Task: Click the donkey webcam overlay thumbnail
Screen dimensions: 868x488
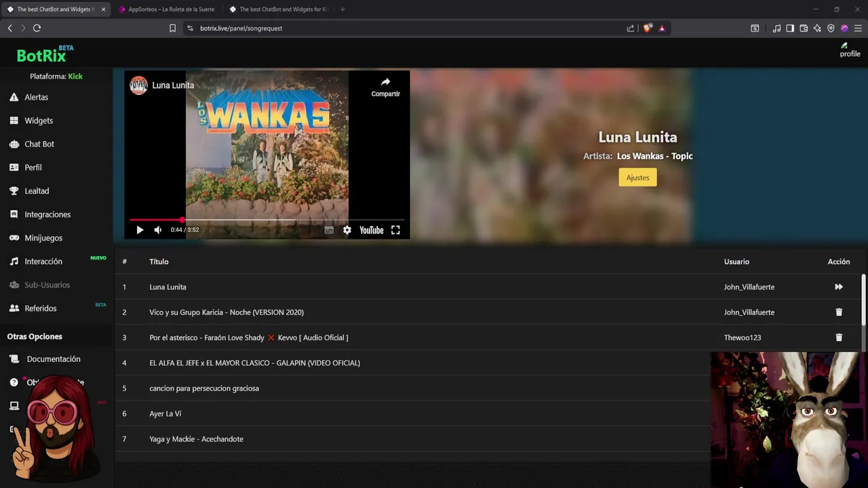Action: [789, 420]
